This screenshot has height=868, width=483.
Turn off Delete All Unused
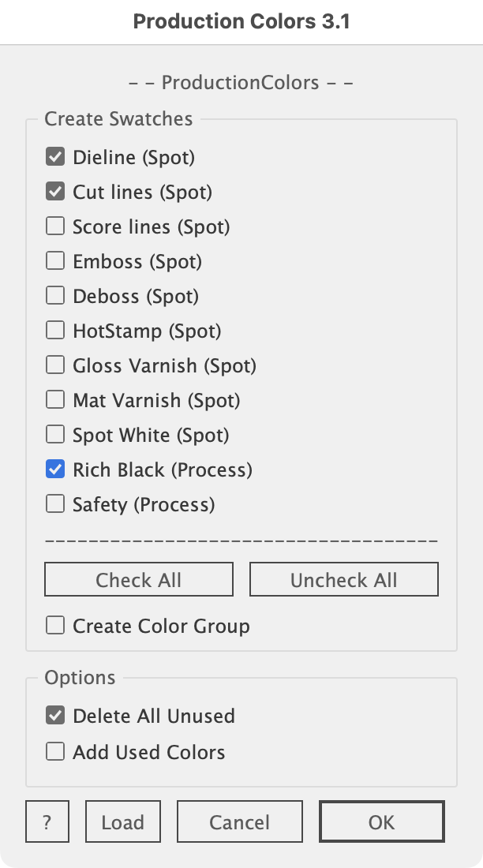tap(55, 716)
